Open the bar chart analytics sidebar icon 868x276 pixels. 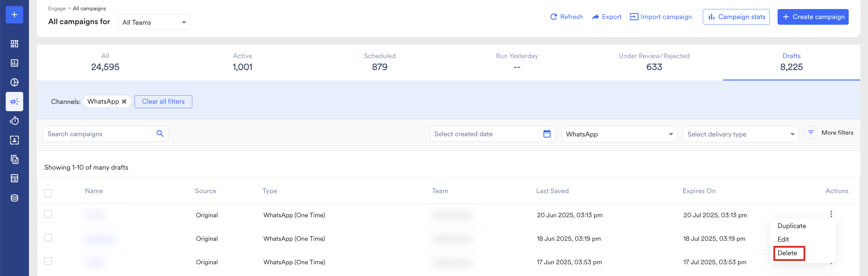click(x=14, y=63)
